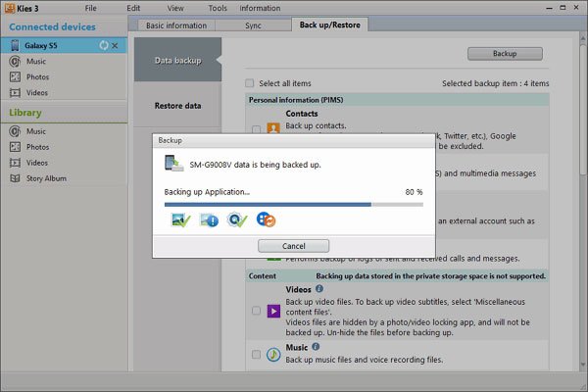Open the Edit menu
The image size is (588, 392).
pos(133,8)
